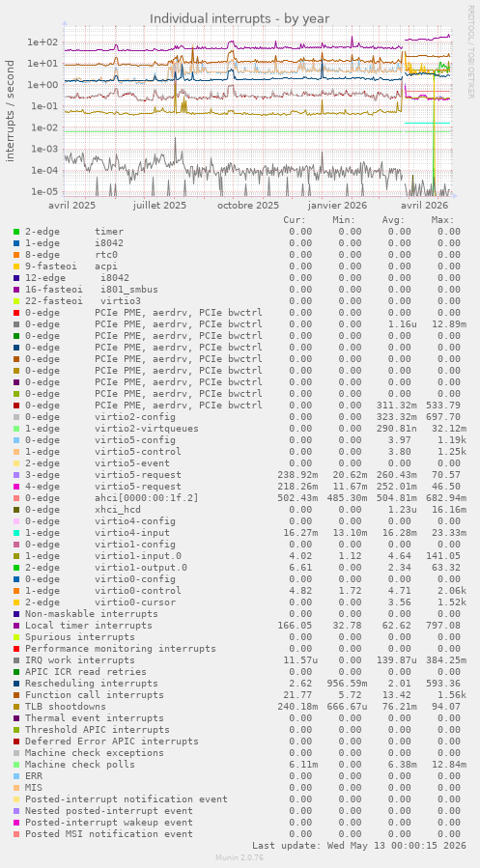
Task: Click the Max: column header
Action: (445, 220)
